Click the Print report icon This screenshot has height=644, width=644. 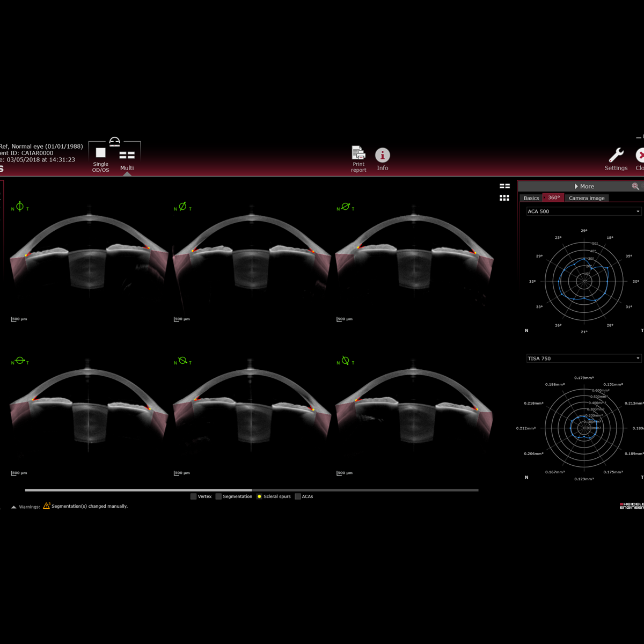point(358,153)
